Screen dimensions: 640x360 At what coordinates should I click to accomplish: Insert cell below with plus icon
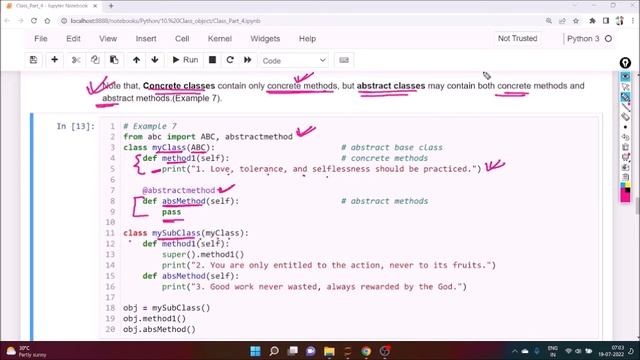[54, 60]
